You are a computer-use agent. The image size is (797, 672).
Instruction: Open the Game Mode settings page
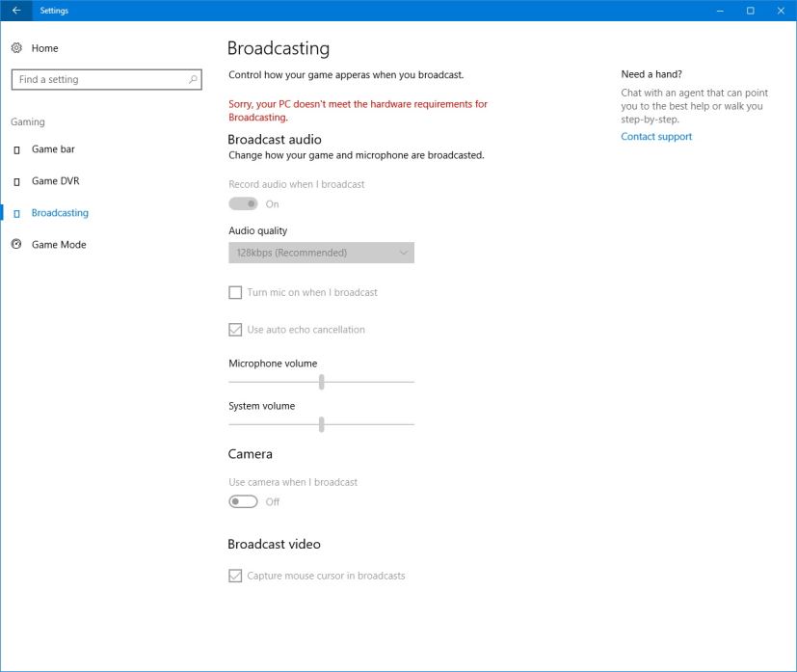(59, 245)
